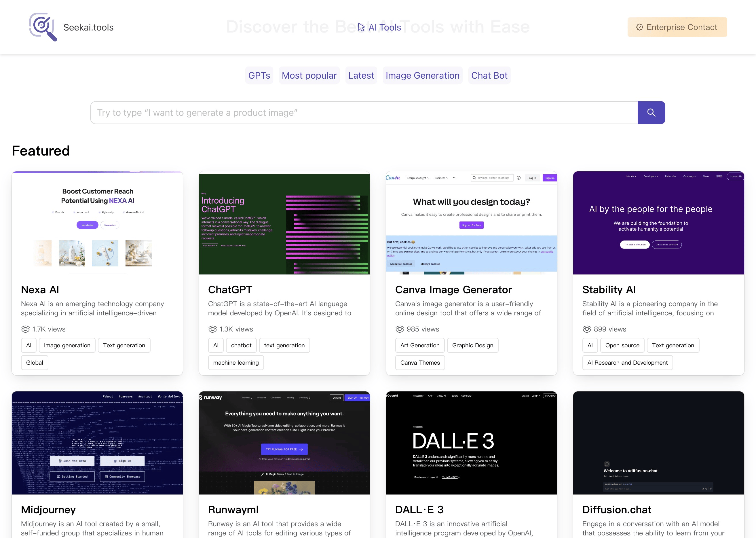Open the DALL·E 3 title link
This screenshot has height=538, width=756.
coord(419,509)
